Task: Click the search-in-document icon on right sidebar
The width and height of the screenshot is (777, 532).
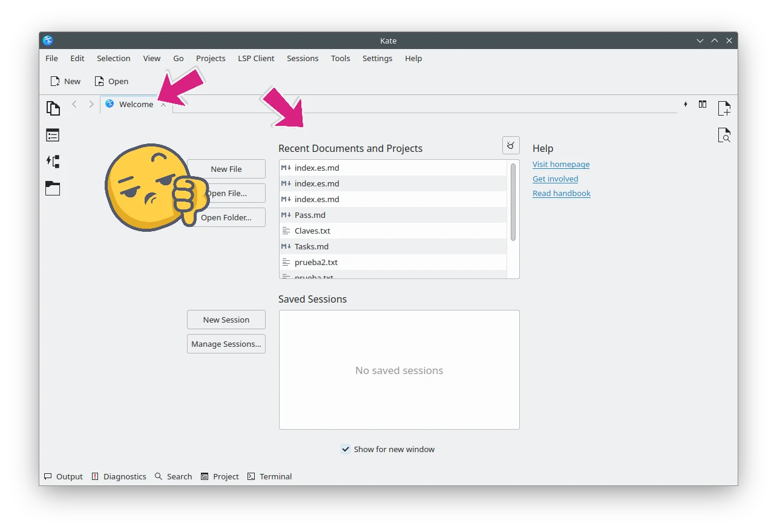Action: pyautogui.click(x=724, y=135)
